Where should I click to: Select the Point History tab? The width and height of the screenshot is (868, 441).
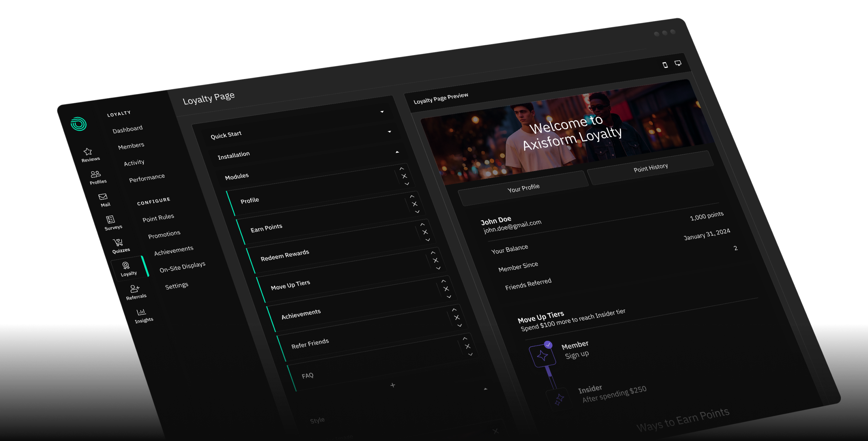tap(651, 168)
